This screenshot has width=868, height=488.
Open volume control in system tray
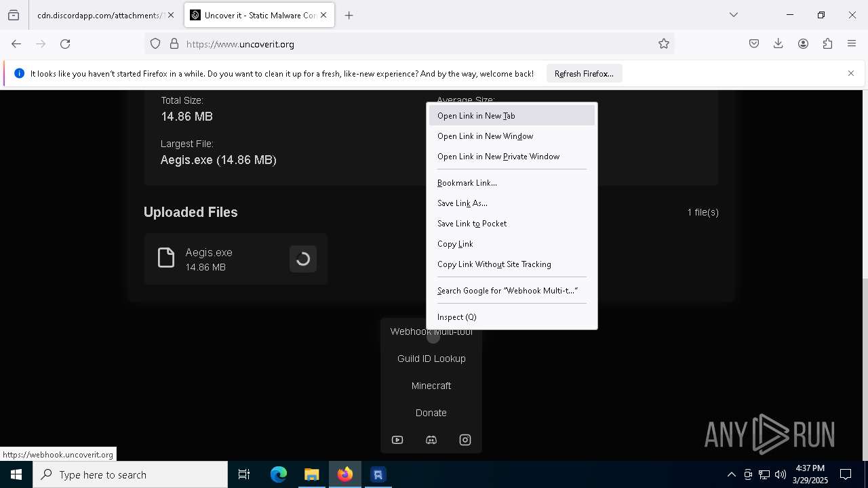[x=781, y=474]
